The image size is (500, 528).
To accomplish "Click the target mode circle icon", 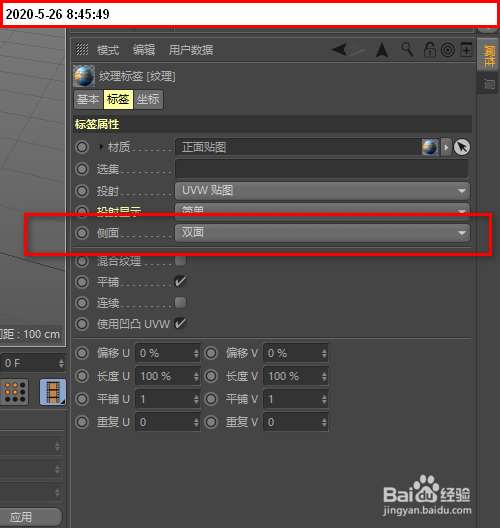I will coord(448,51).
